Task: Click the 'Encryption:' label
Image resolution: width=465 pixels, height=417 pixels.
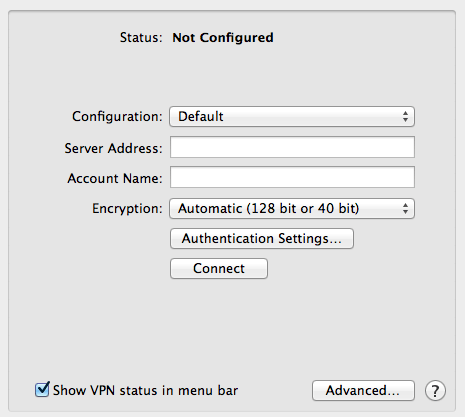Action: 127,209
